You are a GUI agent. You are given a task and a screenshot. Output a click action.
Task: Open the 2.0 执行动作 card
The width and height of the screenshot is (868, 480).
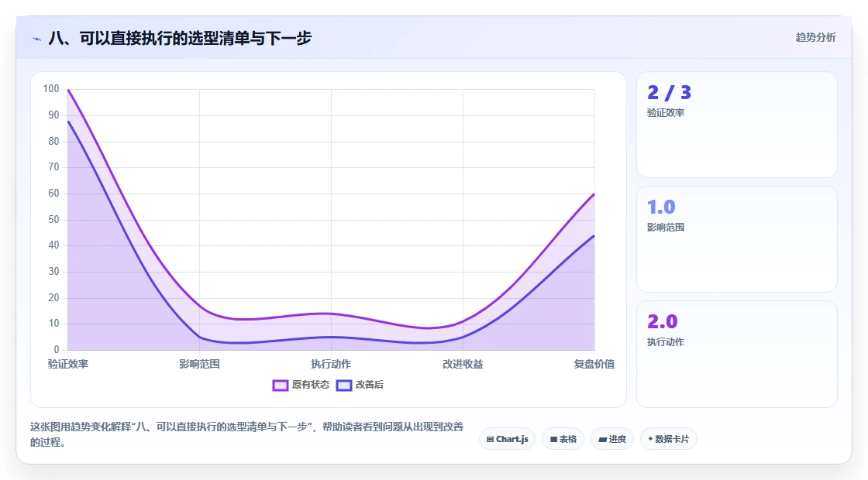click(737, 354)
